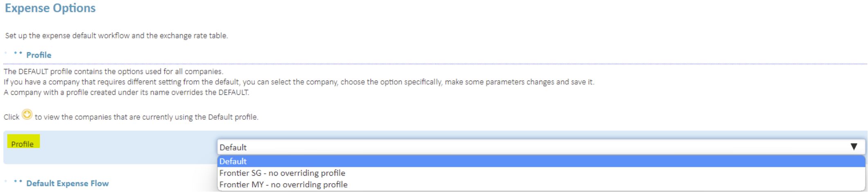Click the yellow circle view-companies icon
The image size is (868, 192).
point(27,115)
